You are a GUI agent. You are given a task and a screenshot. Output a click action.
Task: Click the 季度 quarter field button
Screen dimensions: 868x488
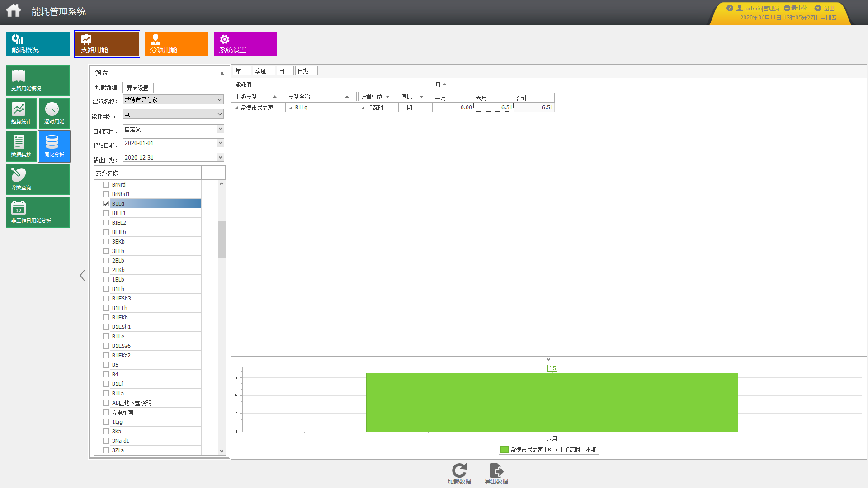tap(264, 71)
